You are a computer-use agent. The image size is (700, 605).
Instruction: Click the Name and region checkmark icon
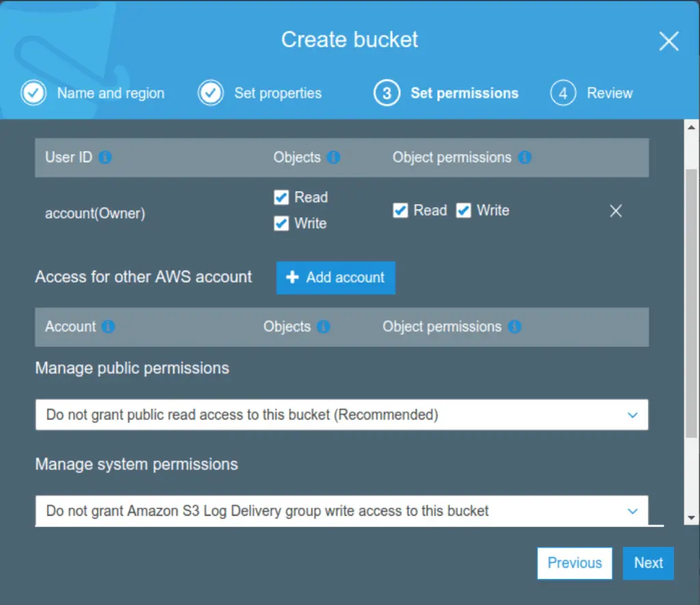33,93
